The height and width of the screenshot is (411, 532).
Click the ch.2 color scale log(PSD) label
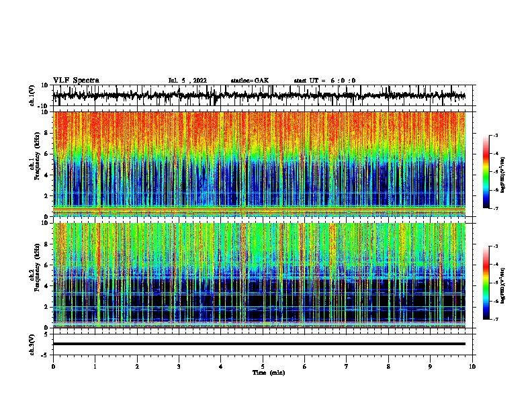coord(503,285)
